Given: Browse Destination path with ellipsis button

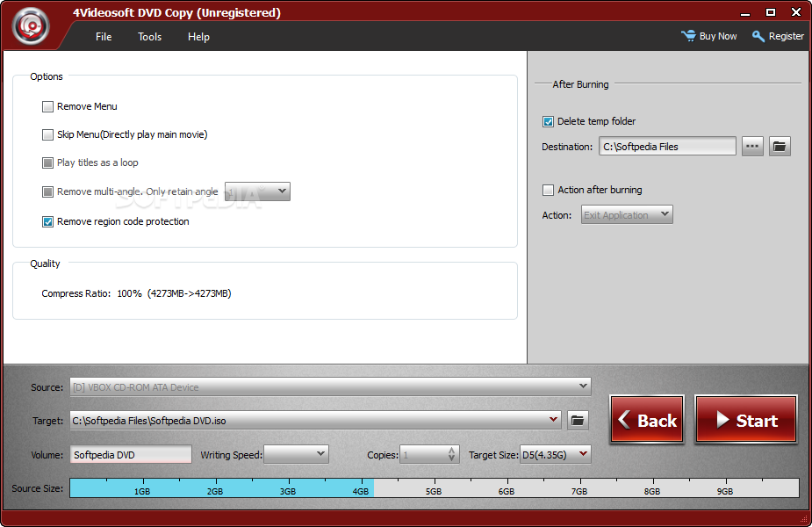Looking at the screenshot, I should tap(752, 147).
